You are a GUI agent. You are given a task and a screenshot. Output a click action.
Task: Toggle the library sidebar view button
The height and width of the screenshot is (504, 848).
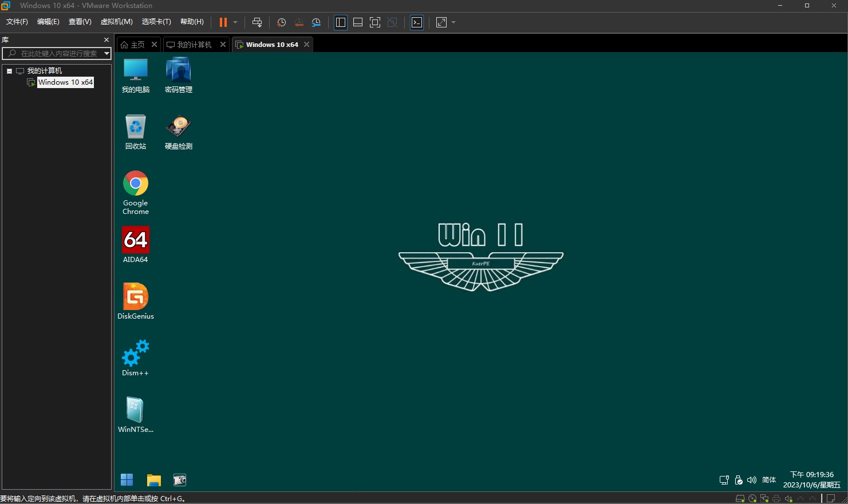pyautogui.click(x=341, y=22)
